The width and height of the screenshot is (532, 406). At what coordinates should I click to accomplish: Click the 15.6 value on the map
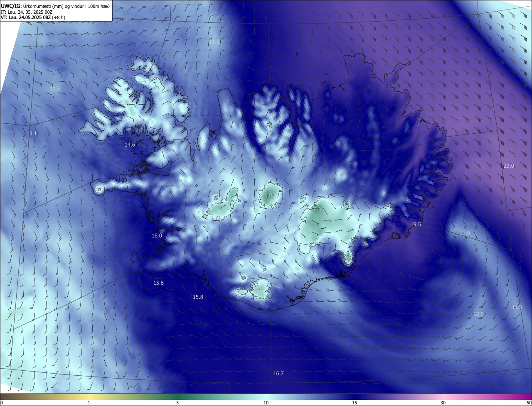(x=158, y=283)
